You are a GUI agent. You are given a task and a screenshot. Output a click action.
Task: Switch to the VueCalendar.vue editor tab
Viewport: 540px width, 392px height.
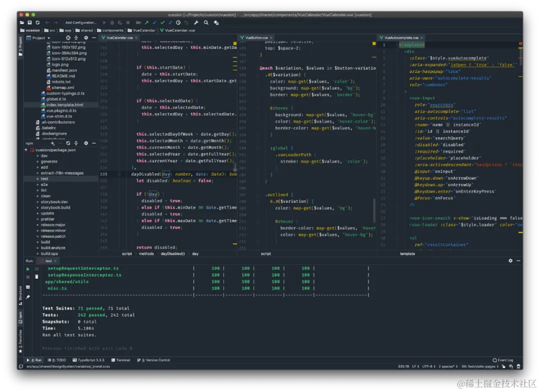(x=119, y=38)
